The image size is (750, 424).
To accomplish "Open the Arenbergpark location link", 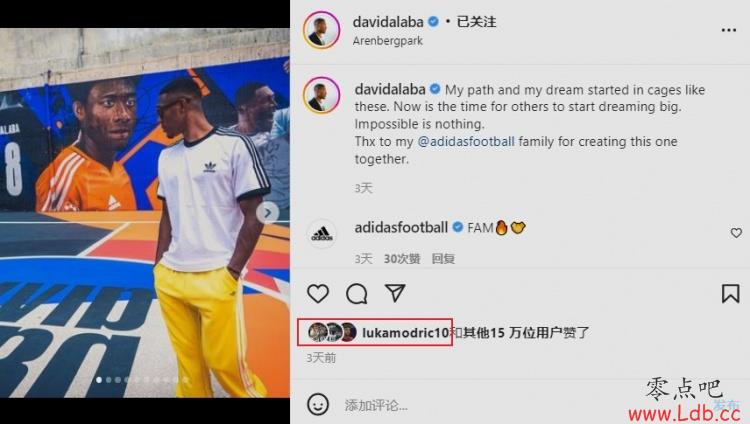I will click(387, 41).
